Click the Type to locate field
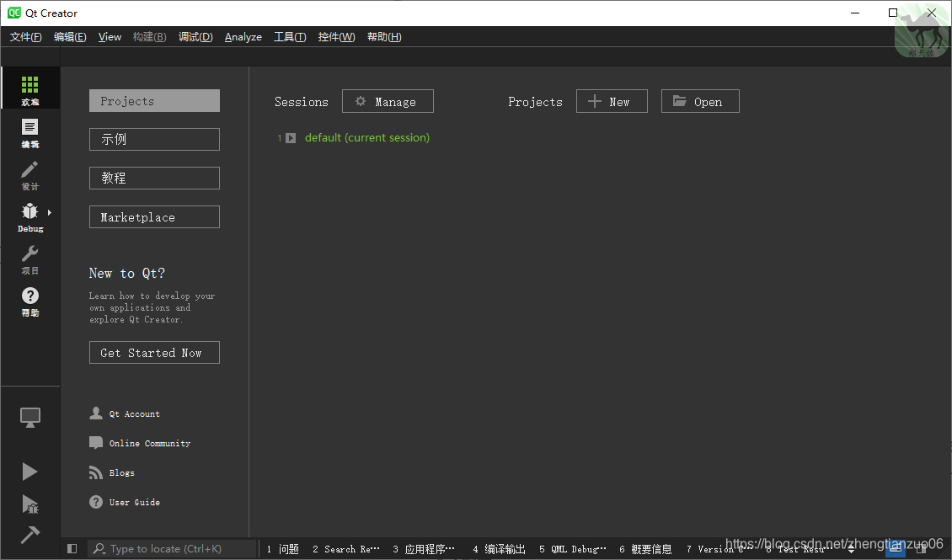 coord(173,548)
